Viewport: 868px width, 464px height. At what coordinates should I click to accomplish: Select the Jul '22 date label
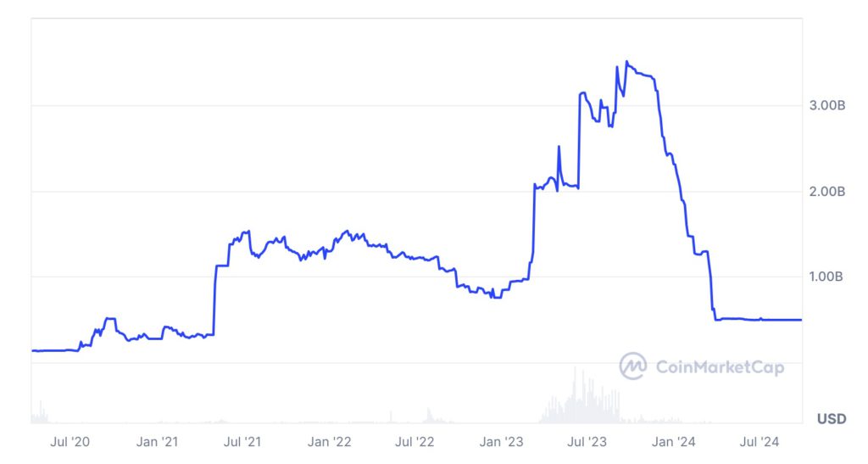tap(415, 441)
